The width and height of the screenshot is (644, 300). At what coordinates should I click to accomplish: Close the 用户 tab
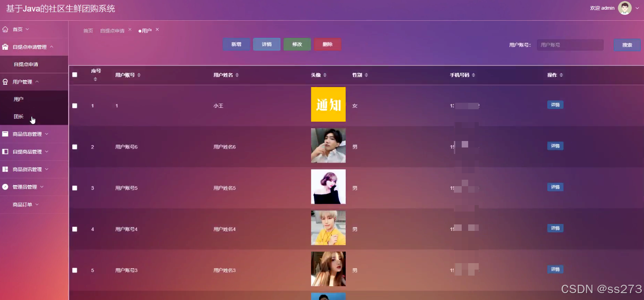pyautogui.click(x=157, y=29)
